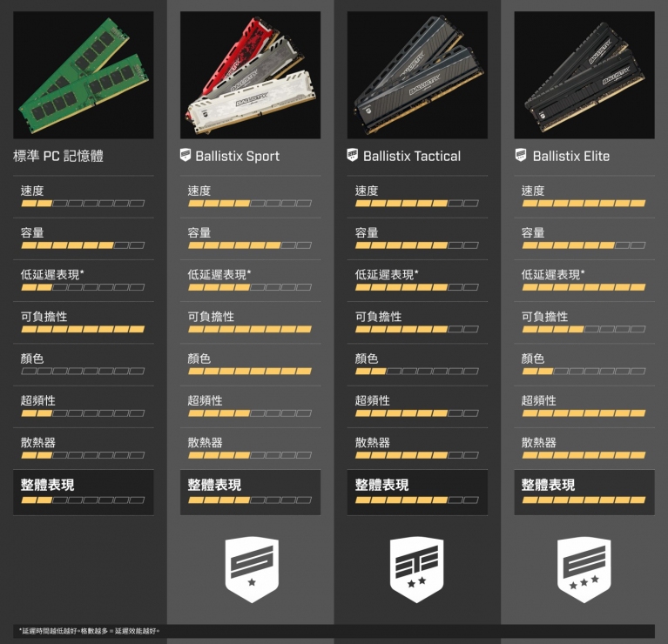The image size is (668, 644).
Task: Click the 標準 PC 記憶體 heading
Action: (58, 156)
